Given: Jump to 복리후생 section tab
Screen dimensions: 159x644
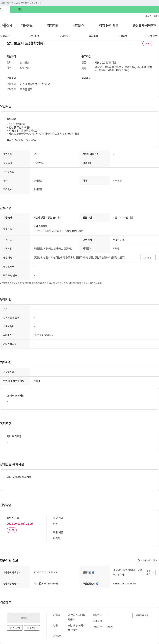Looking at the screenshot, I should [x=93, y=36].
